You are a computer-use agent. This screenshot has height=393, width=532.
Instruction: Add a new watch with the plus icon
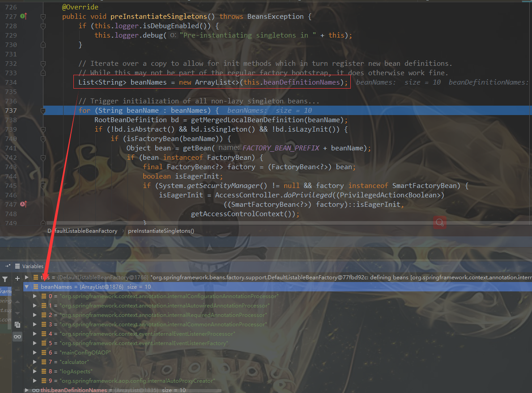[x=17, y=278]
